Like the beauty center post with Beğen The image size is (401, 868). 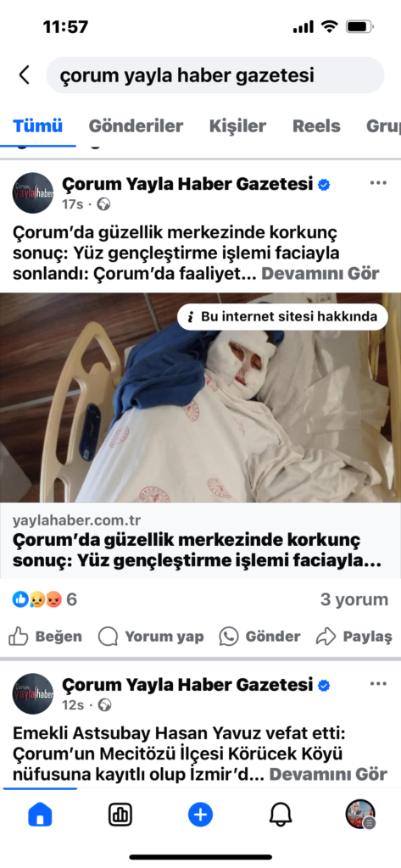(x=45, y=637)
